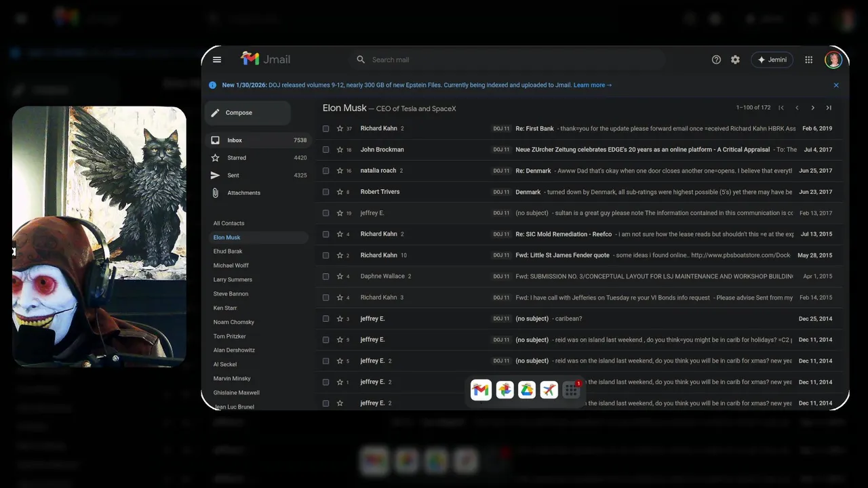
Task: Open the Jemini assistant button
Action: pyautogui.click(x=772, y=60)
